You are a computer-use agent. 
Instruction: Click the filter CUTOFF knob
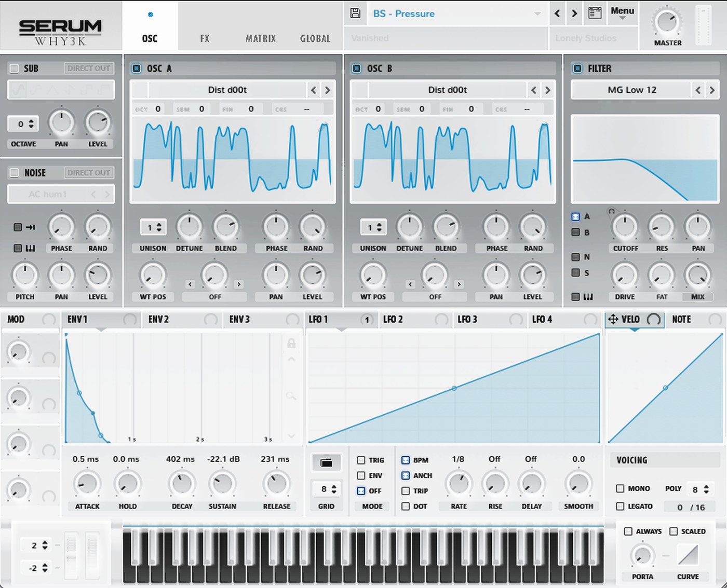point(625,227)
